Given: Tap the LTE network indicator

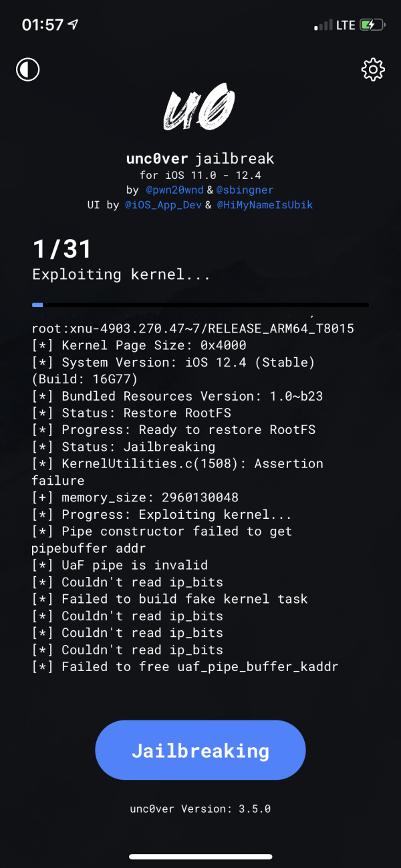Looking at the screenshot, I should click(x=346, y=25).
